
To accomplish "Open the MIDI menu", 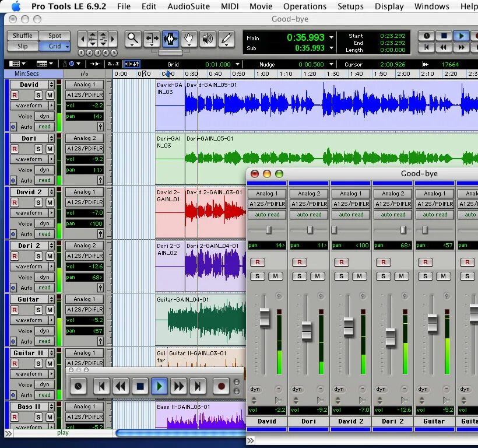I will (230, 6).
